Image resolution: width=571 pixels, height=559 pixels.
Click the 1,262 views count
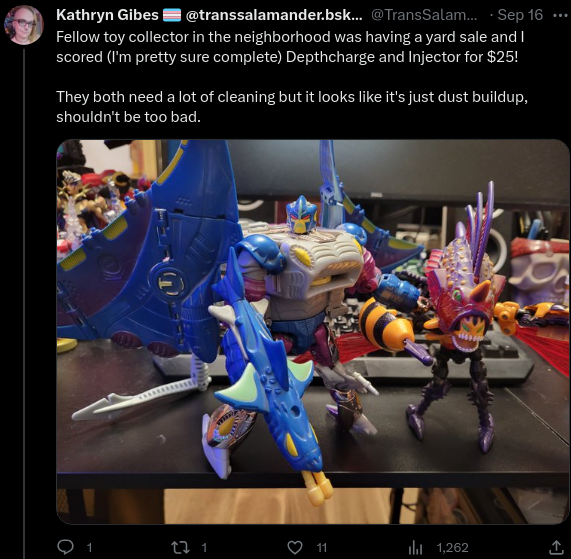452,547
